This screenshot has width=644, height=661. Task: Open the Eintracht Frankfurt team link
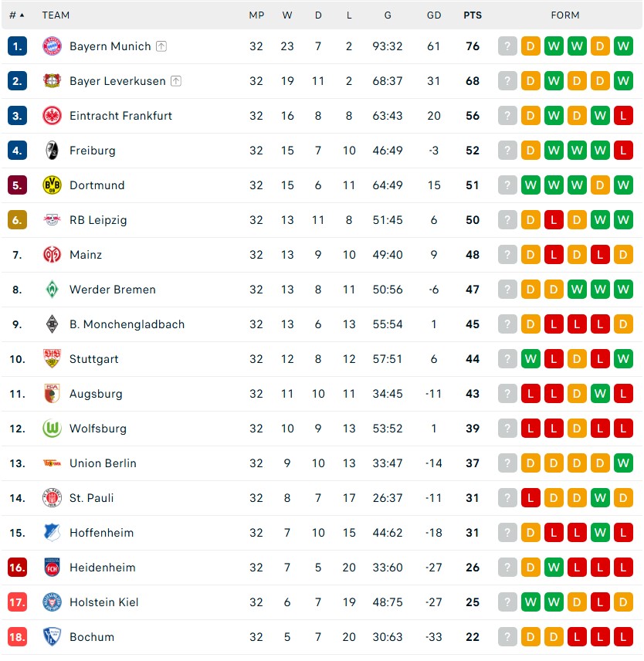[x=120, y=116]
